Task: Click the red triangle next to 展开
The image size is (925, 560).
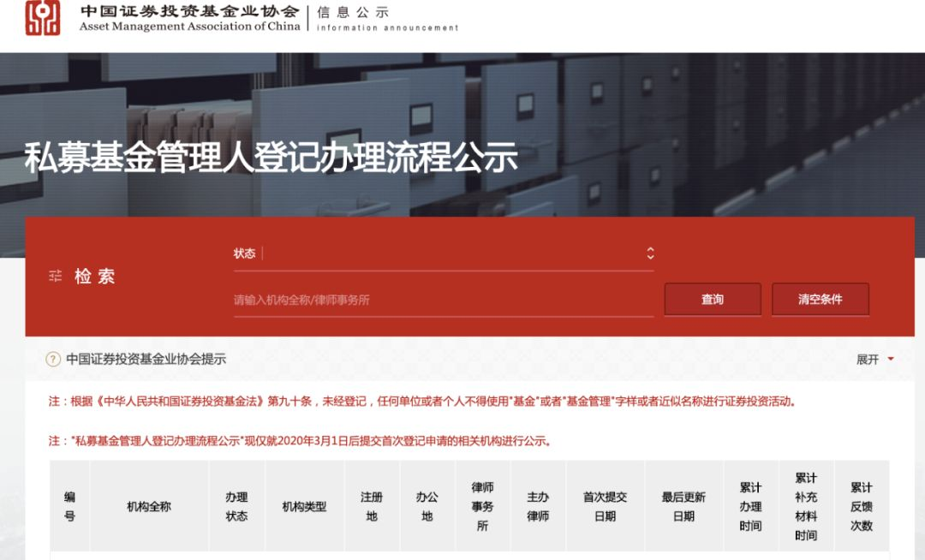Action: pos(891,359)
